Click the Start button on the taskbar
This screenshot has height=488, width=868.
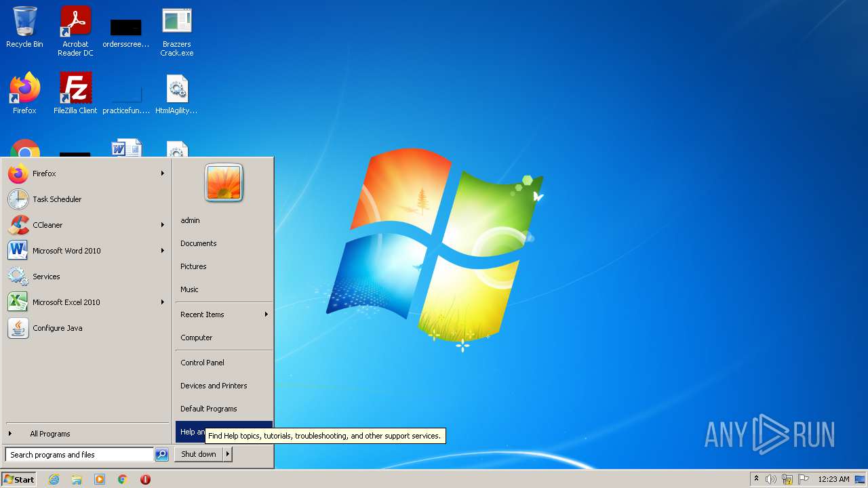click(19, 479)
